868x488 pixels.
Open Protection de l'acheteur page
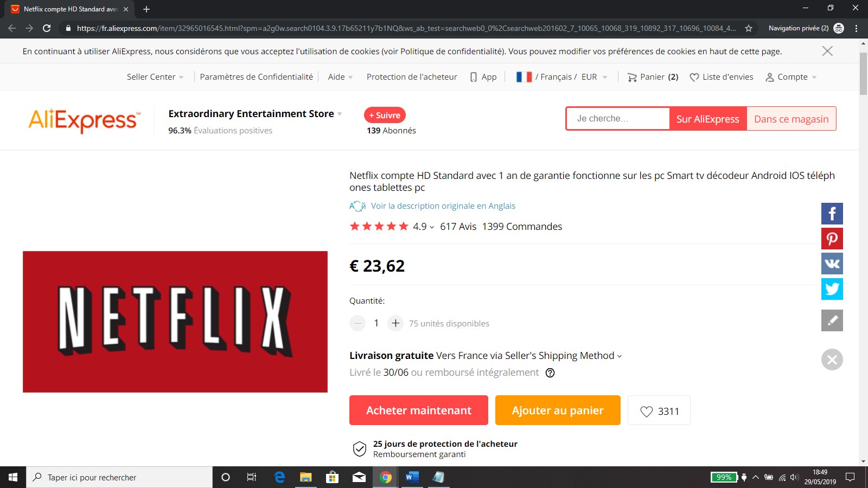click(412, 77)
